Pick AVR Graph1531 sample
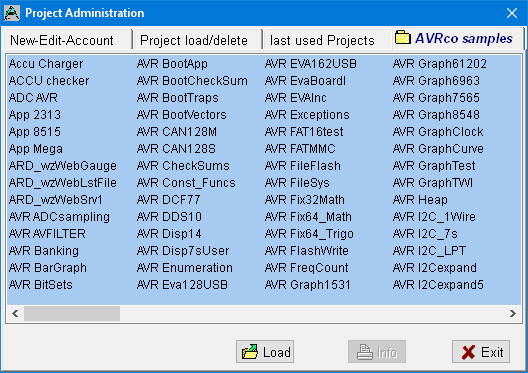 (307, 285)
